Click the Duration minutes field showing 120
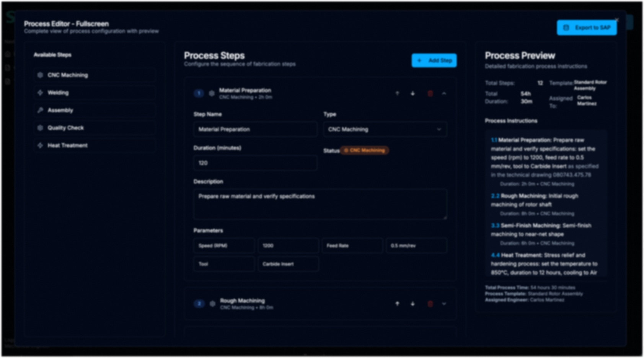This screenshot has width=644, height=358. 255,163
